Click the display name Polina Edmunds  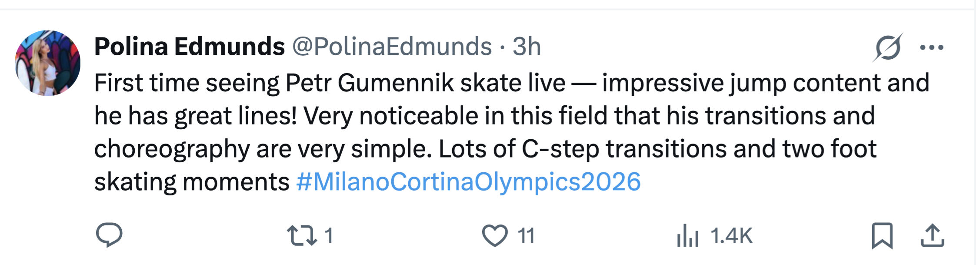click(190, 47)
